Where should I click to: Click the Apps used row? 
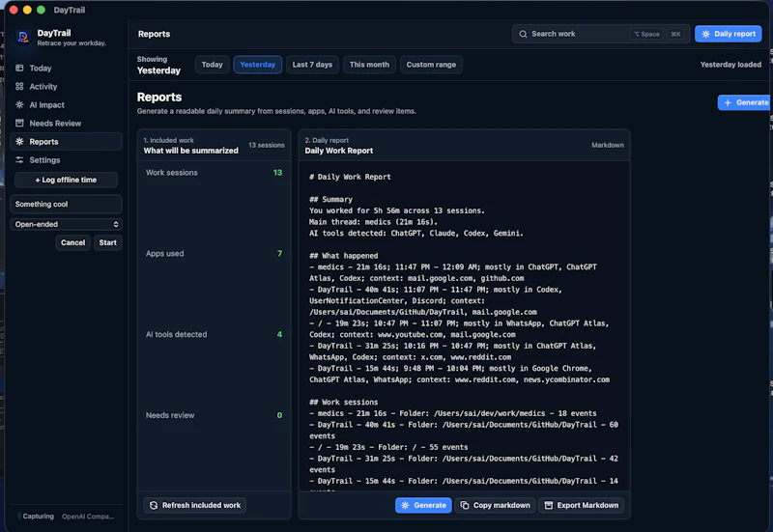[x=214, y=253]
